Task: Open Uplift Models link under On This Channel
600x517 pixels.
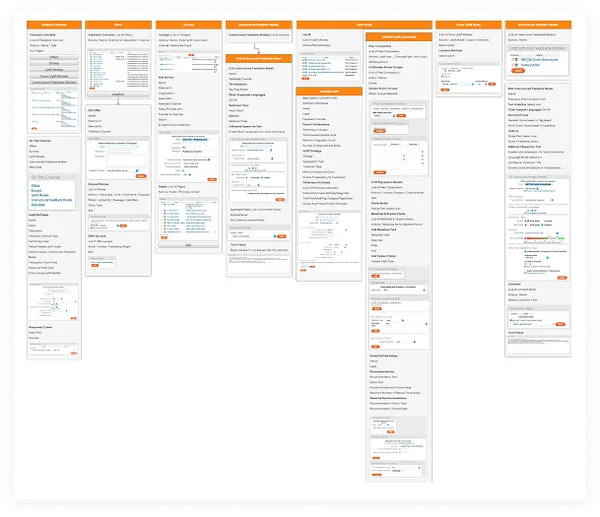Action: coord(40,195)
